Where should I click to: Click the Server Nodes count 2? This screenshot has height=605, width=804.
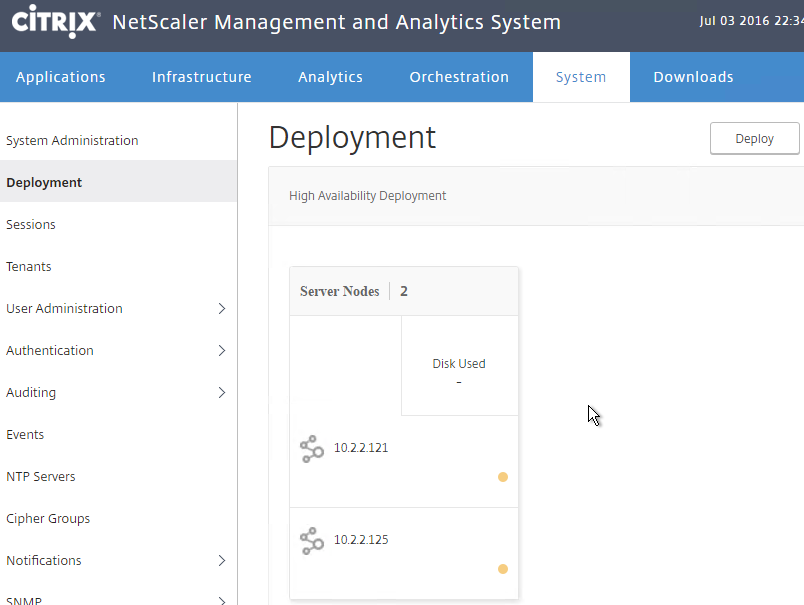click(404, 291)
